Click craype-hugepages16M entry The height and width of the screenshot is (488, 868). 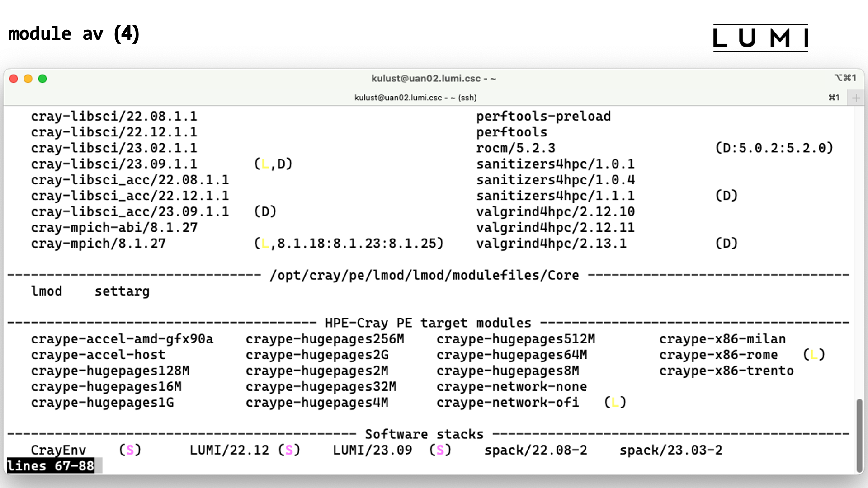[x=106, y=387]
